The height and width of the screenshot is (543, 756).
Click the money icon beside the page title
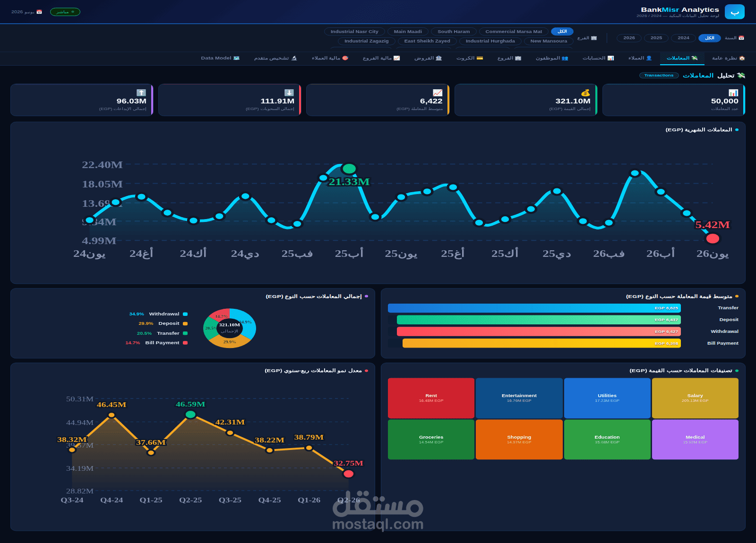[741, 76]
